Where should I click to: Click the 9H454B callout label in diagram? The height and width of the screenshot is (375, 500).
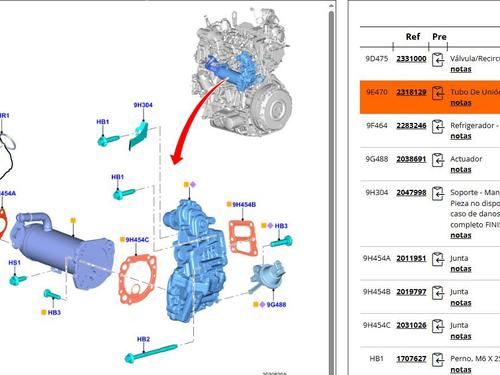244,204
